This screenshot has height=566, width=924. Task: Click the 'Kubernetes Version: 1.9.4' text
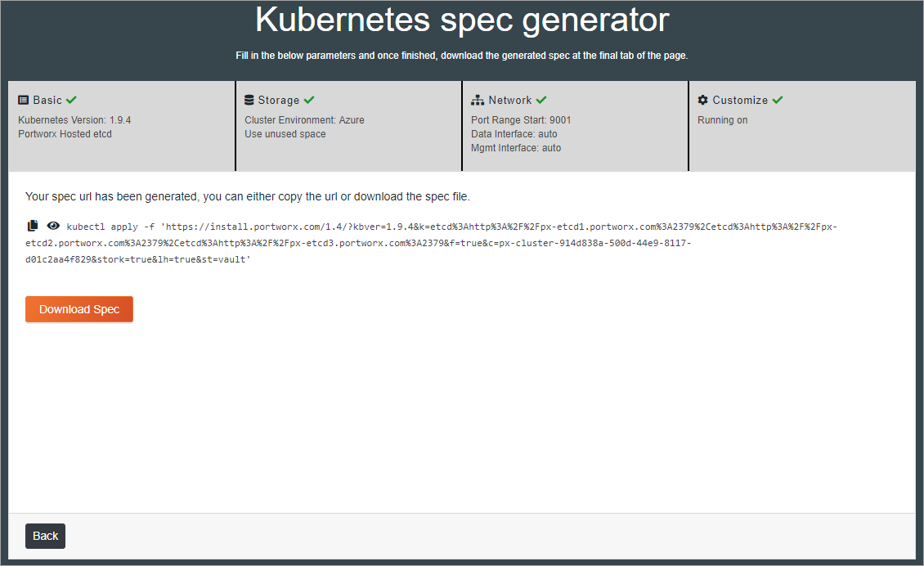coord(74,120)
